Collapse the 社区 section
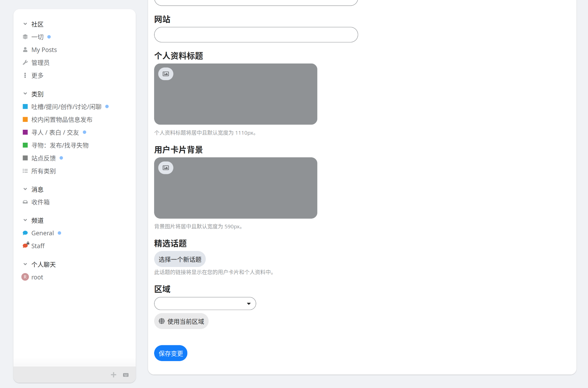The height and width of the screenshot is (388, 588). tap(25, 24)
